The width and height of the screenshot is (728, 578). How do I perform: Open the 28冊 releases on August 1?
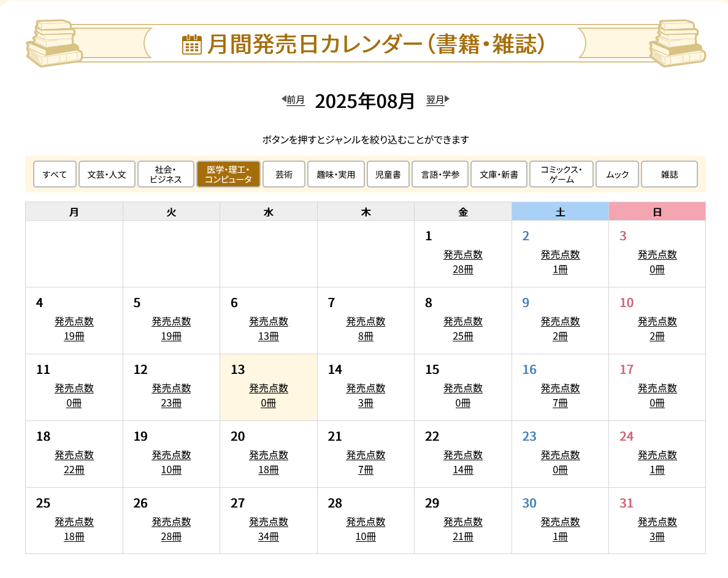(463, 270)
